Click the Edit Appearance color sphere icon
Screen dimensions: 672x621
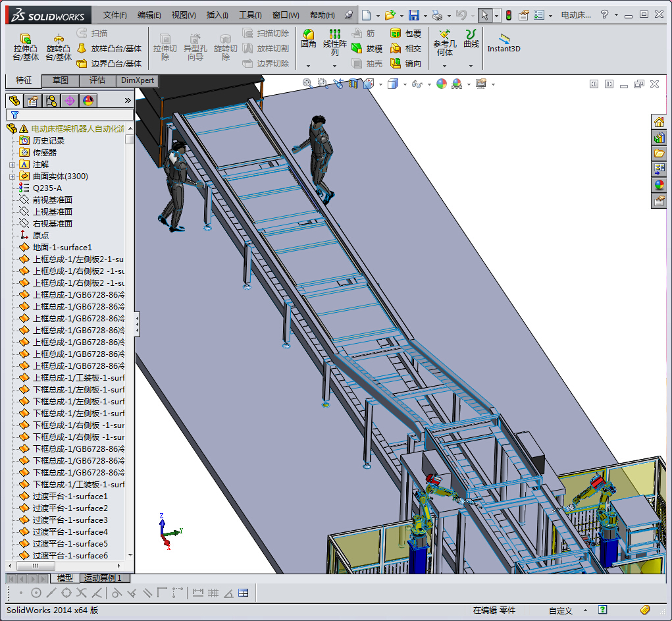[x=441, y=84]
